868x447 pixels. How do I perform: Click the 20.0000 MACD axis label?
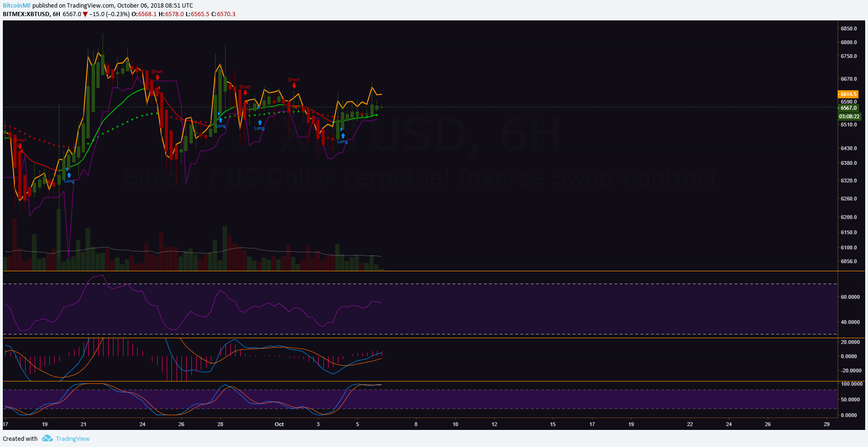click(x=850, y=342)
